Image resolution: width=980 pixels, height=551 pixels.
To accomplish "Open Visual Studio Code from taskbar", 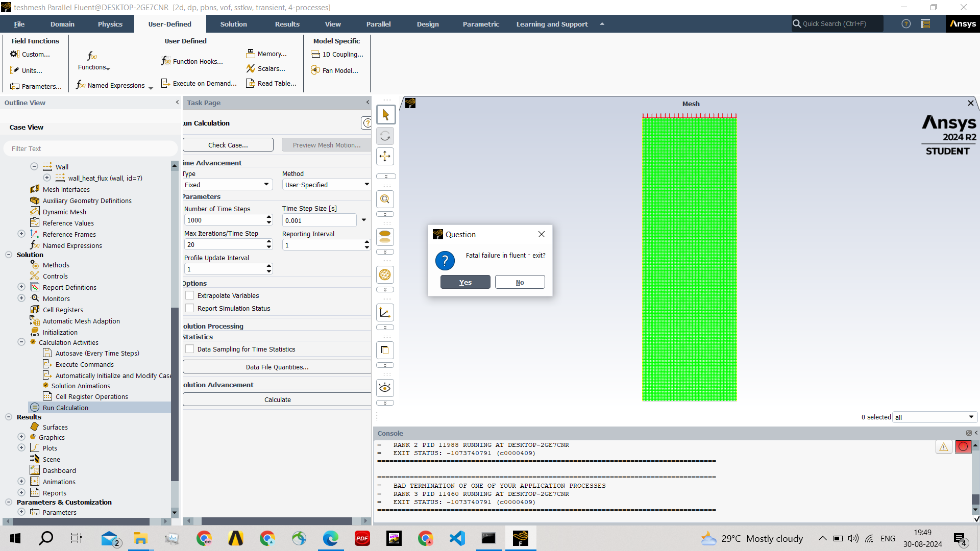I will click(457, 538).
